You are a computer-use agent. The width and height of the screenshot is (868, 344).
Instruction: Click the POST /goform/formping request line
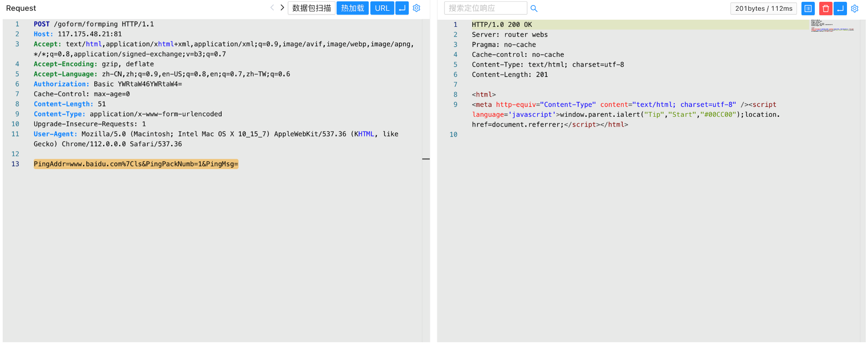[x=94, y=24]
